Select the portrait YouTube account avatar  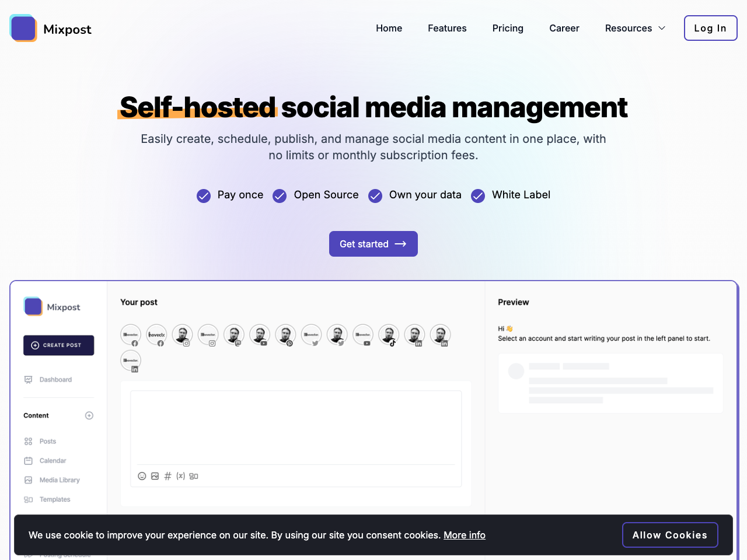coord(259,335)
